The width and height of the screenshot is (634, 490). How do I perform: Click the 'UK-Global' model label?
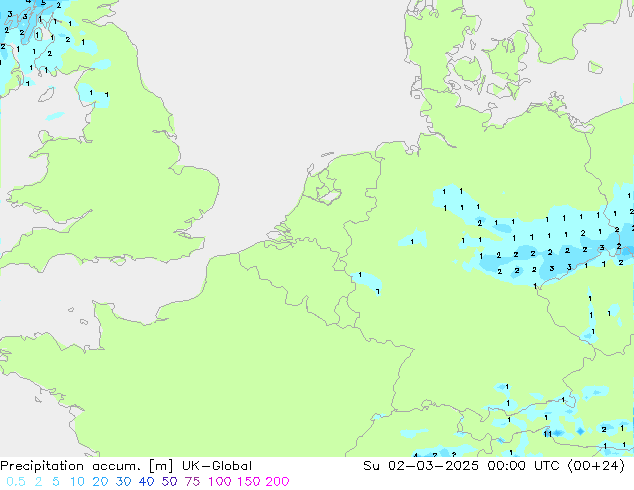[217, 466]
